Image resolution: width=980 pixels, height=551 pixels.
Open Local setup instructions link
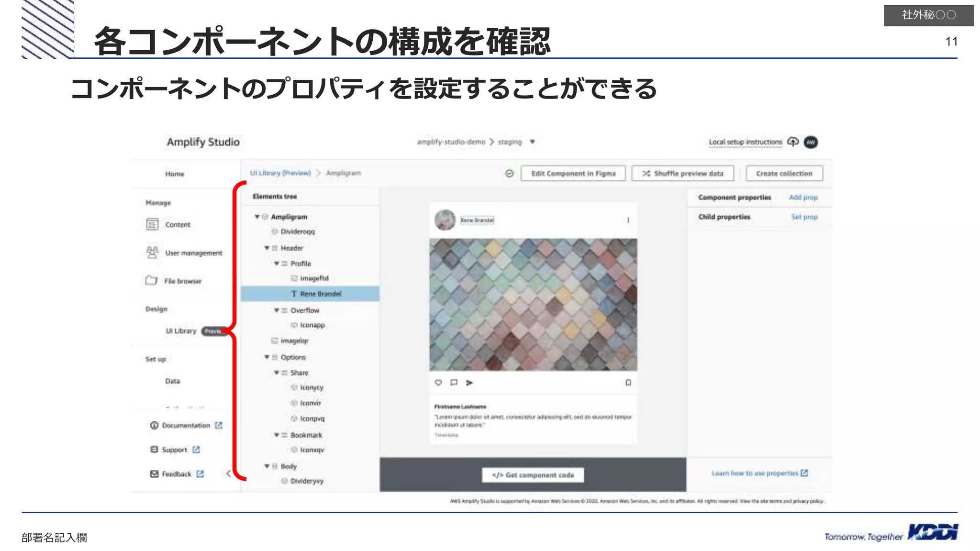(x=746, y=142)
